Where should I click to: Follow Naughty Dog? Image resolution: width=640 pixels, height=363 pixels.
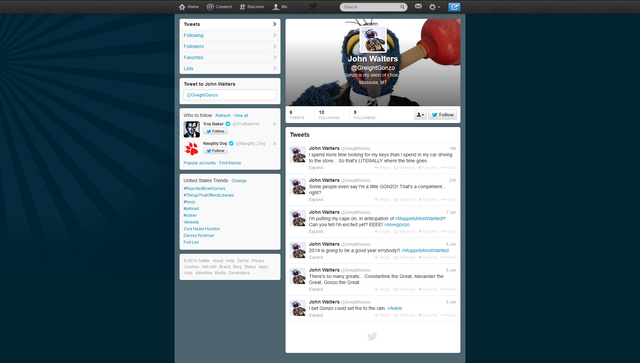point(216,151)
